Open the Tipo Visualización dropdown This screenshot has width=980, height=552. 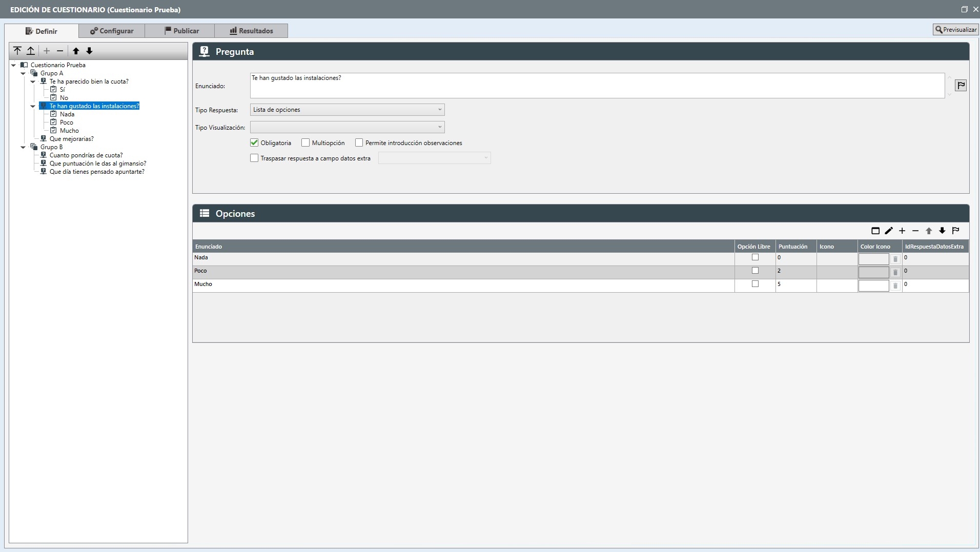click(347, 127)
